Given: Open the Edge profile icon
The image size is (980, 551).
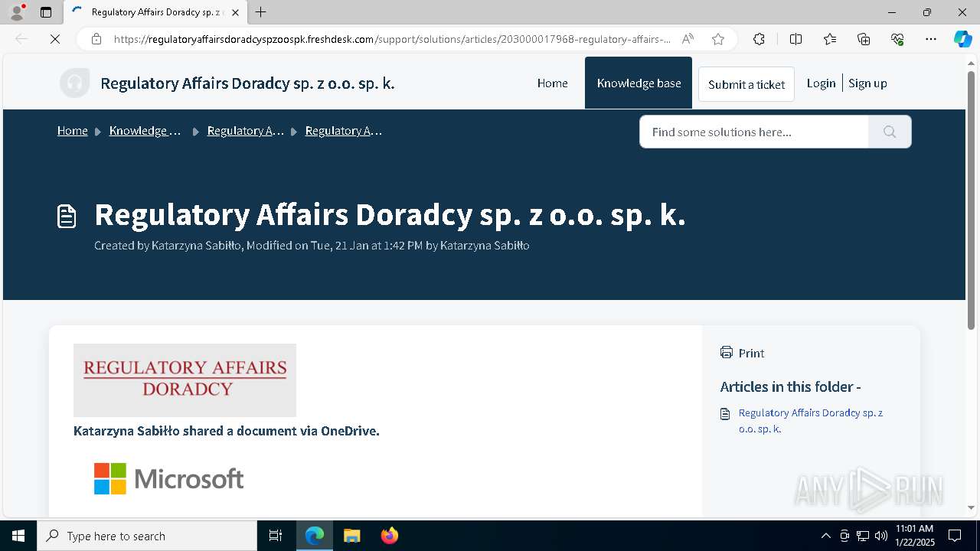Looking at the screenshot, I should (x=17, y=12).
